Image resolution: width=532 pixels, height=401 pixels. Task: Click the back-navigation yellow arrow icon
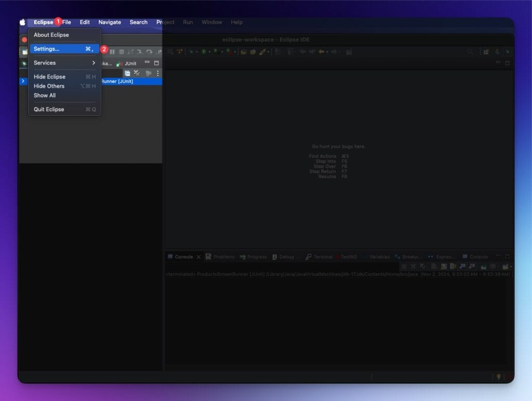click(x=321, y=52)
